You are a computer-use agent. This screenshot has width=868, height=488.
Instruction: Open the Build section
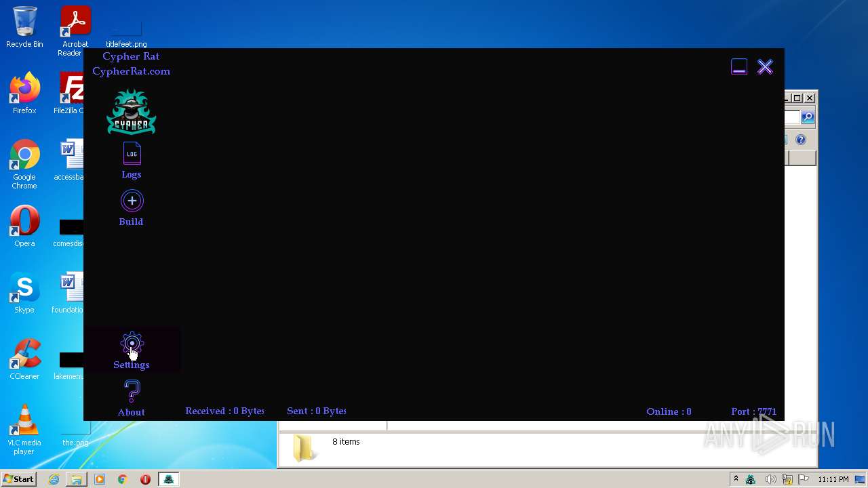[x=132, y=208]
